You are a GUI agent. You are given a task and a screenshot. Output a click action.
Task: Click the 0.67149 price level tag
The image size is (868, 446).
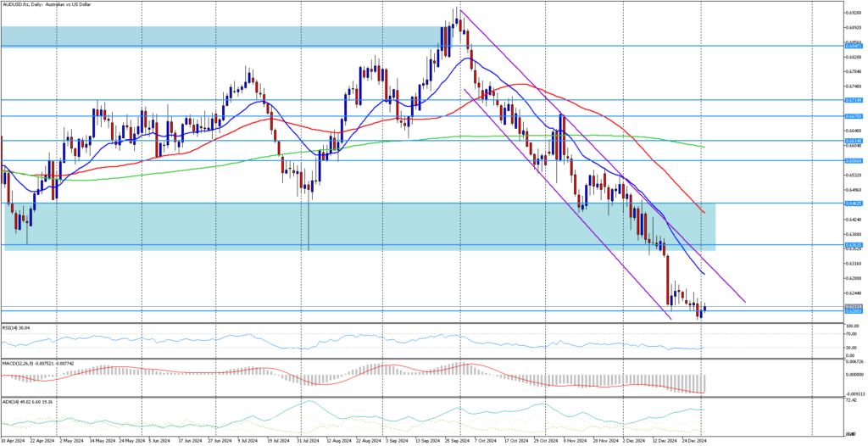click(853, 100)
